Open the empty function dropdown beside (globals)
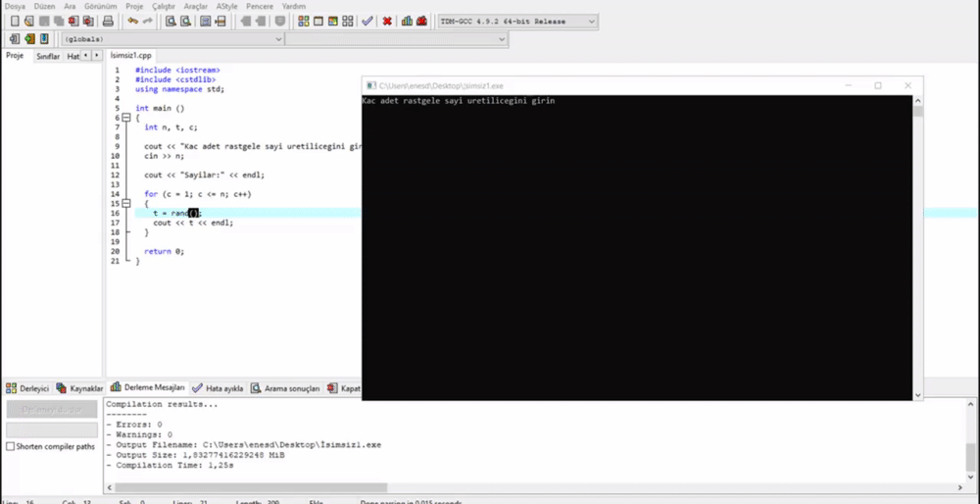 coord(396,39)
